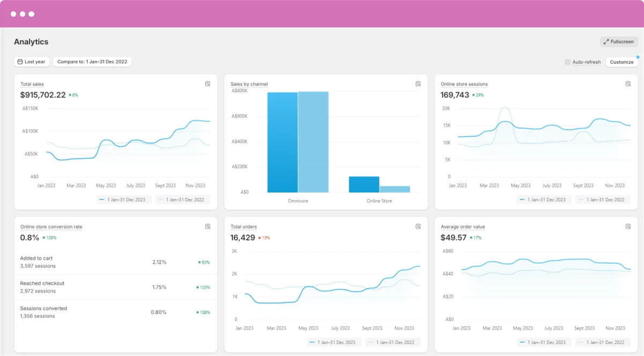Open the Compare to date selector

(91, 61)
